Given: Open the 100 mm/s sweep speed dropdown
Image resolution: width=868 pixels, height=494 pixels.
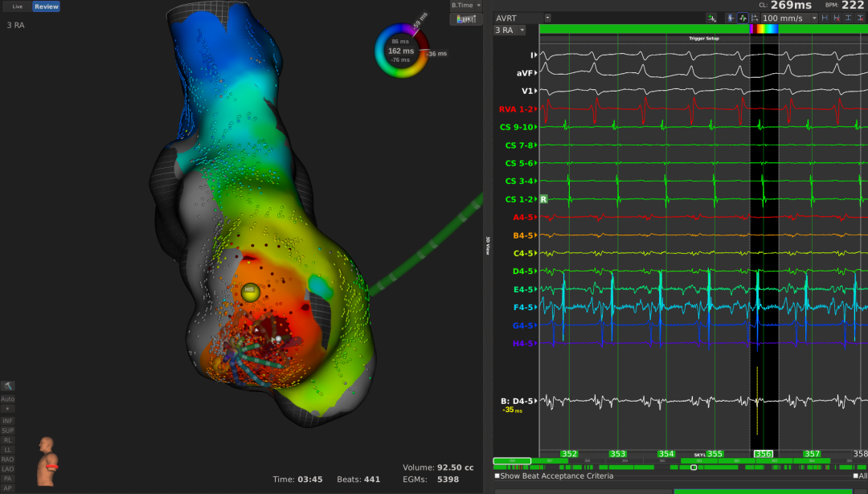Looking at the screenshot, I should pos(789,18).
